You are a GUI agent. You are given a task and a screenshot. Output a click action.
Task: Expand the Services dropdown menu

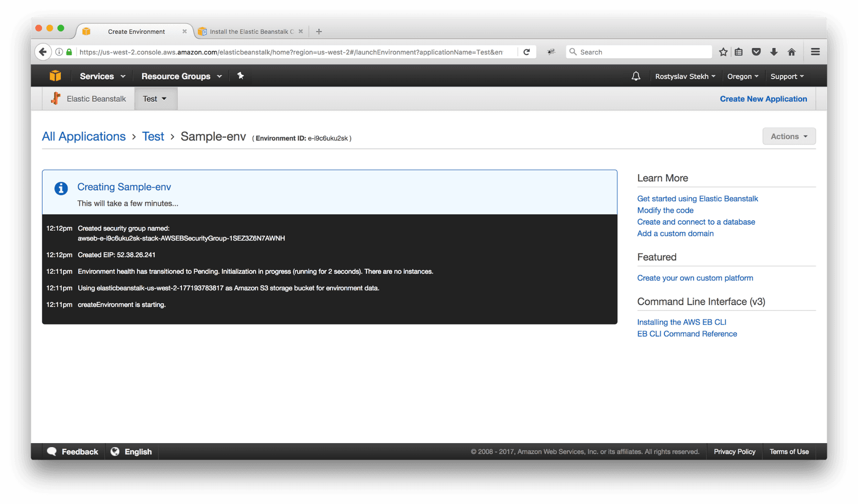pyautogui.click(x=102, y=76)
